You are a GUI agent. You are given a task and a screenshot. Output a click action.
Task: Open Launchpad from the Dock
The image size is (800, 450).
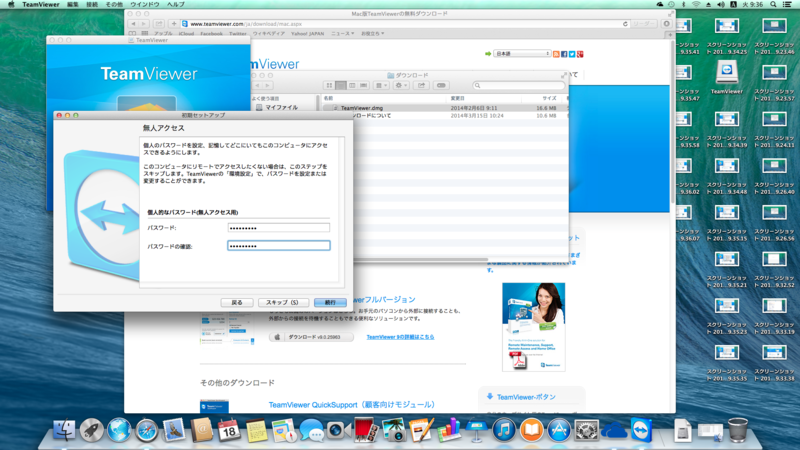pyautogui.click(x=91, y=430)
